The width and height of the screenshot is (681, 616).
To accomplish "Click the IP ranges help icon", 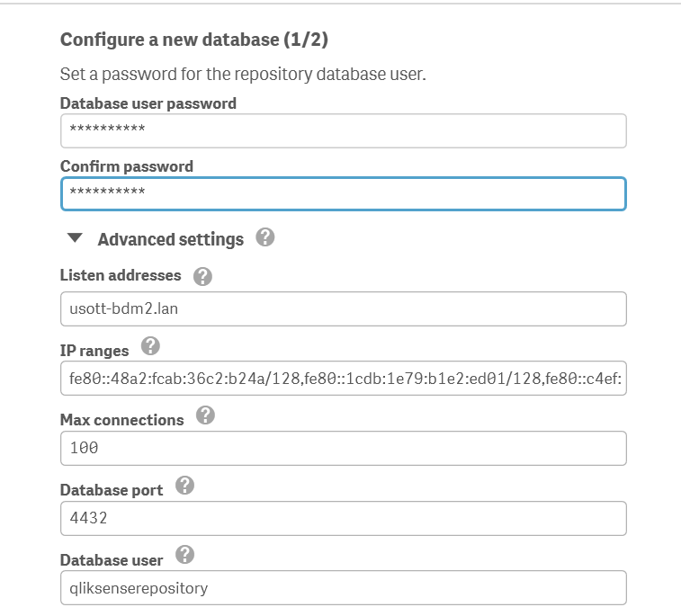I will click(x=150, y=346).
